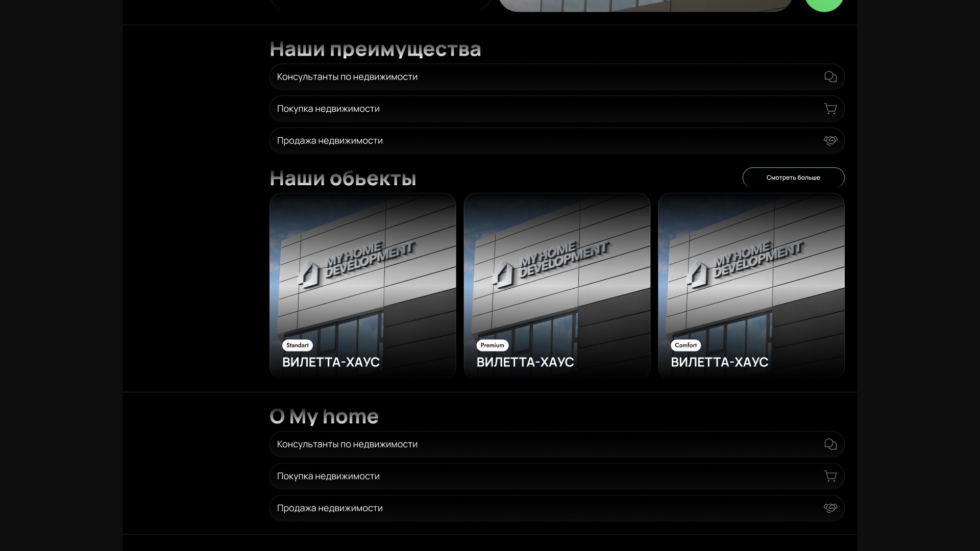Expand Консультанты по недвижимости in Наши преимущества
This screenshot has height=551, width=980.
[347, 77]
